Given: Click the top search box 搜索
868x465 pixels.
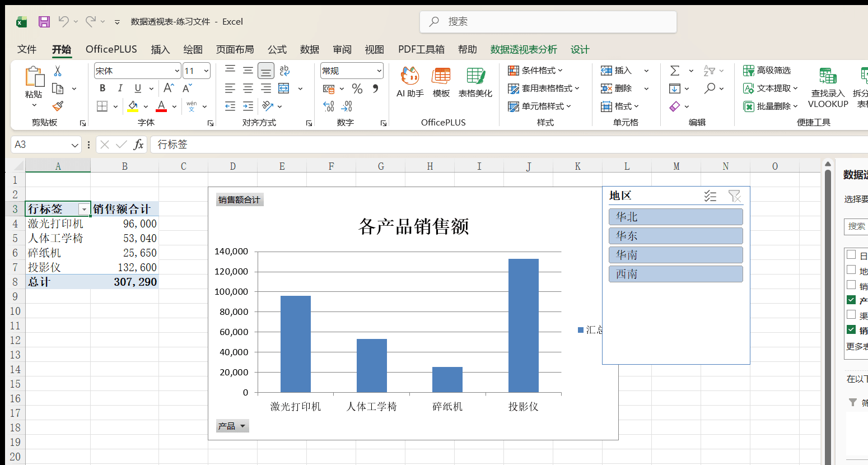Looking at the screenshot, I should 548,22.
